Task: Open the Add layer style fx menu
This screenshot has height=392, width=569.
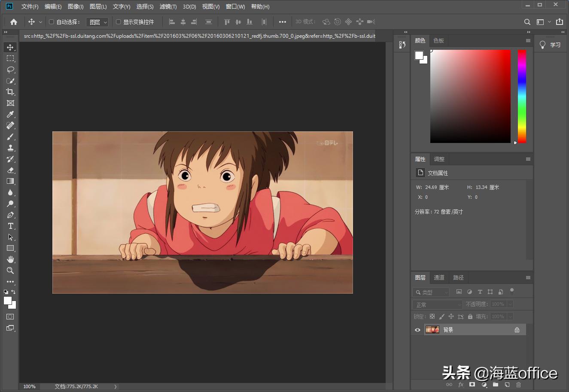Action: pos(460,385)
